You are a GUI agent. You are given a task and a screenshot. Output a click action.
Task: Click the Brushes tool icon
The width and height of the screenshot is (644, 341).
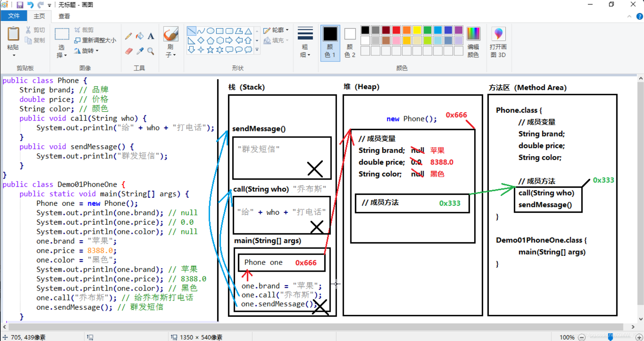[171, 34]
